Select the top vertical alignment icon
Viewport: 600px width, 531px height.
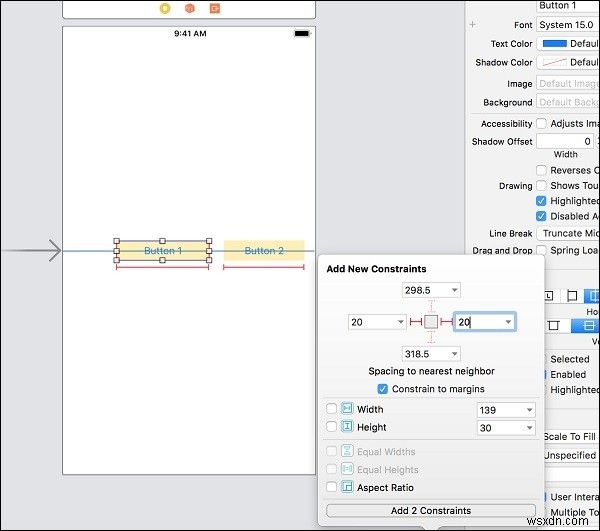tap(553, 326)
